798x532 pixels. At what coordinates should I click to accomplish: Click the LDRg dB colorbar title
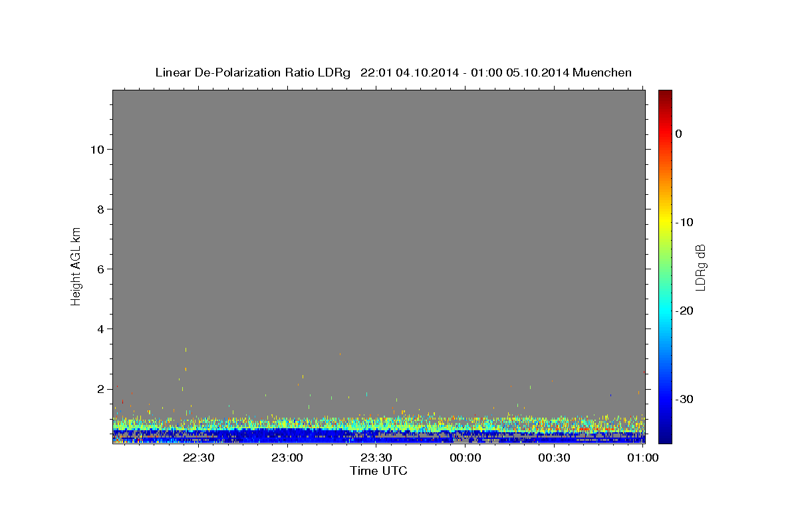pyautogui.click(x=700, y=267)
